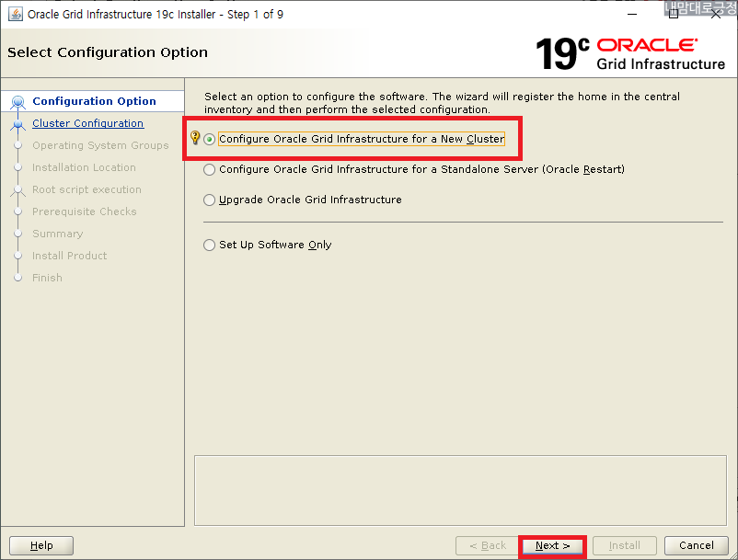
Task: Click Finish step in sidebar
Action: pyautogui.click(x=47, y=278)
